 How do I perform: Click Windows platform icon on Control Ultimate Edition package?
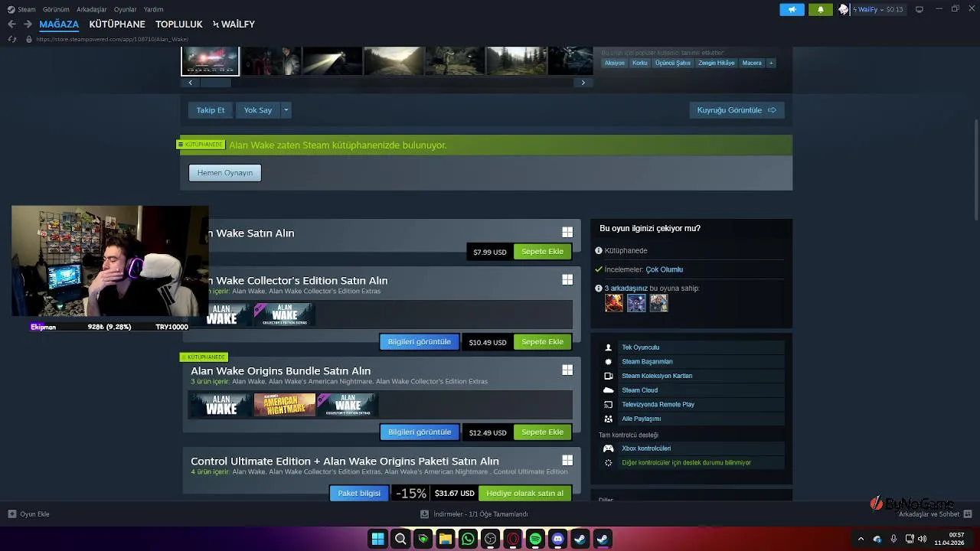(567, 461)
